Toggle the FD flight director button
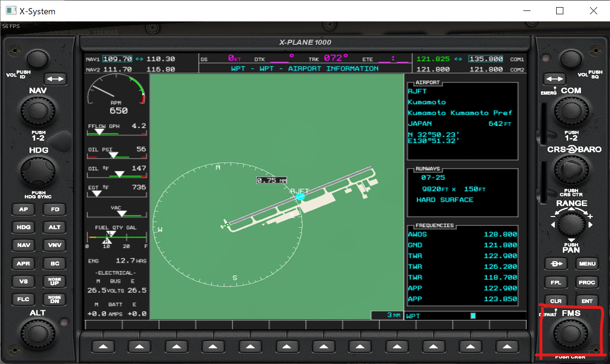This screenshot has height=364, width=610. pyautogui.click(x=55, y=209)
